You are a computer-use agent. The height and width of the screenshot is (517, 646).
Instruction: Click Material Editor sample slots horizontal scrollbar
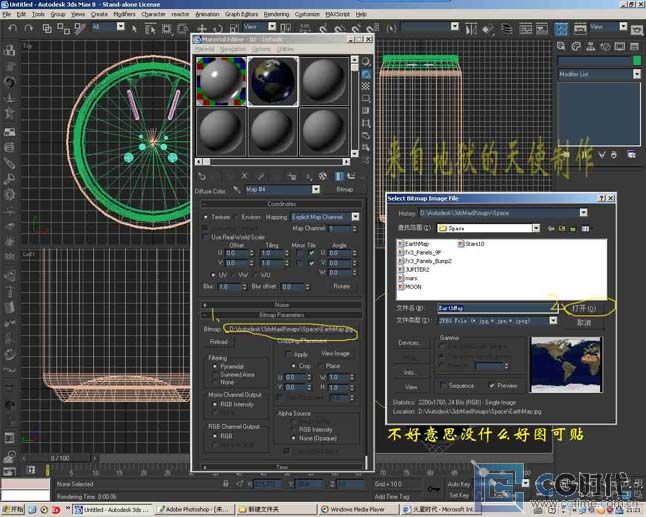[x=272, y=162]
